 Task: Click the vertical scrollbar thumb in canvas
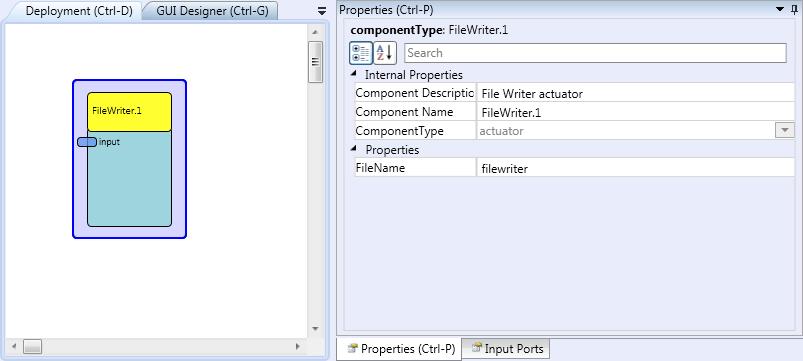tap(315, 61)
